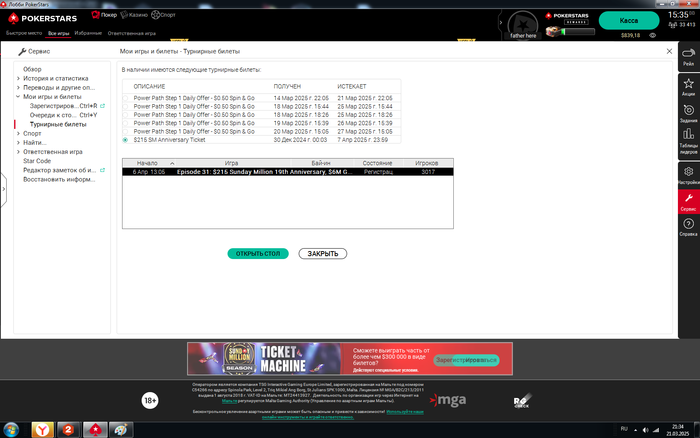Image resolution: width=700 pixels, height=438 pixels.
Task: Open PokerStars Rewards chest icon
Action: click(553, 32)
